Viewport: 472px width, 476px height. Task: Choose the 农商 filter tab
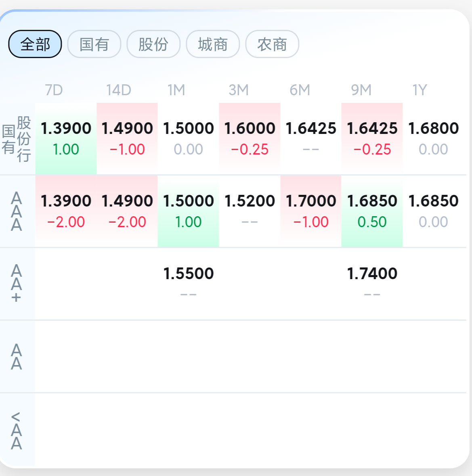tap(272, 44)
